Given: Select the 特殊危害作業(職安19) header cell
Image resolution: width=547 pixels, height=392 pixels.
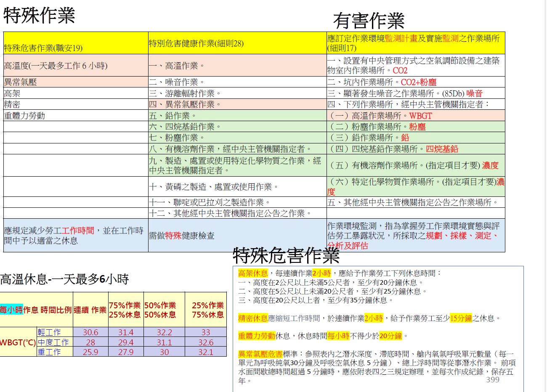Looking at the screenshot, I should tap(43, 48).
